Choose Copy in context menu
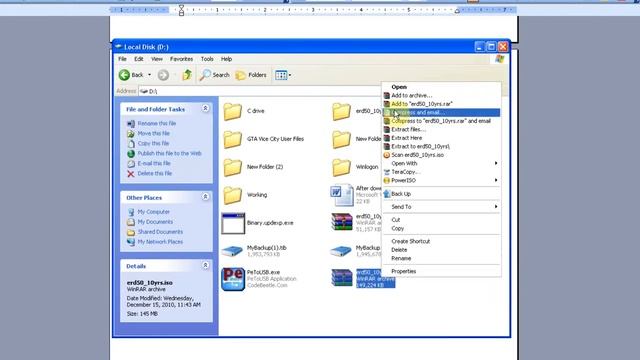This screenshot has width=640, height=360. (441, 229)
